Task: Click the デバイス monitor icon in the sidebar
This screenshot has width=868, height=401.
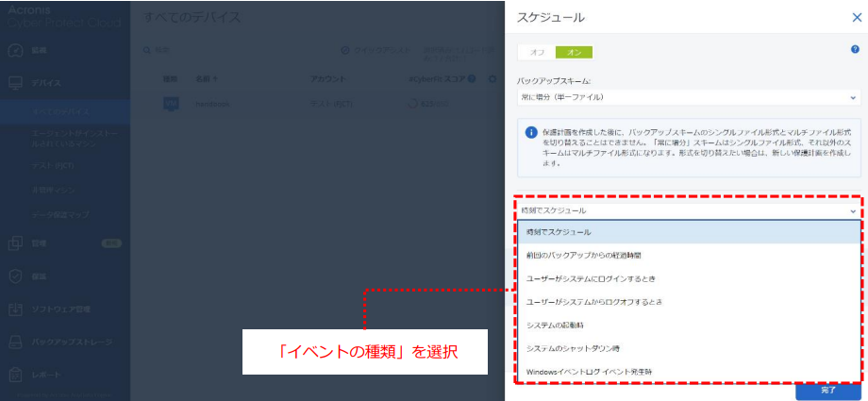Action: tap(15, 84)
